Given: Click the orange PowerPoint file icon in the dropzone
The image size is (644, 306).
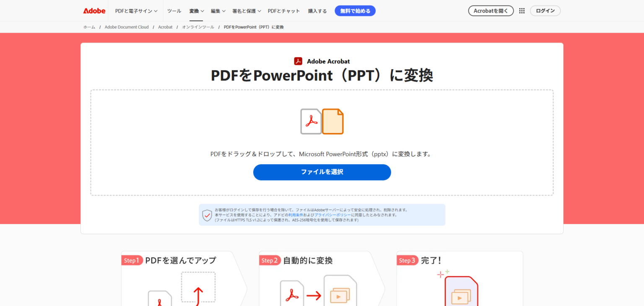Looking at the screenshot, I should 332,121.
